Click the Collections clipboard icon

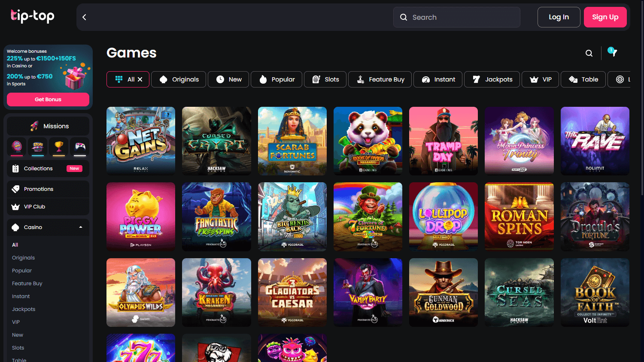[x=16, y=168]
